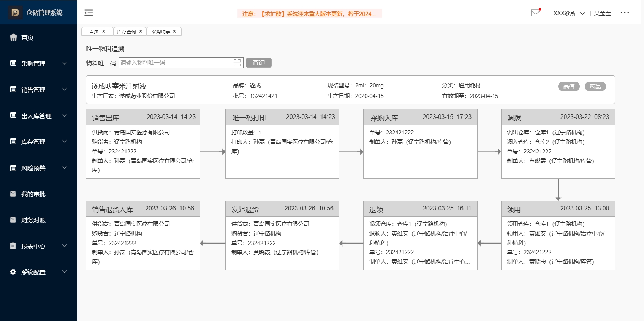
Task: Focus the 物料唯一码 input field
Action: (181, 63)
